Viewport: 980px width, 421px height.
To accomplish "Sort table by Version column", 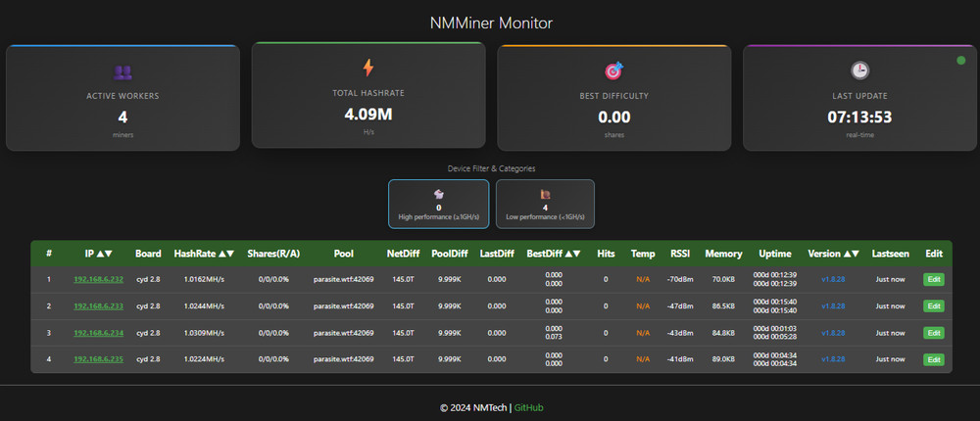I will click(834, 254).
